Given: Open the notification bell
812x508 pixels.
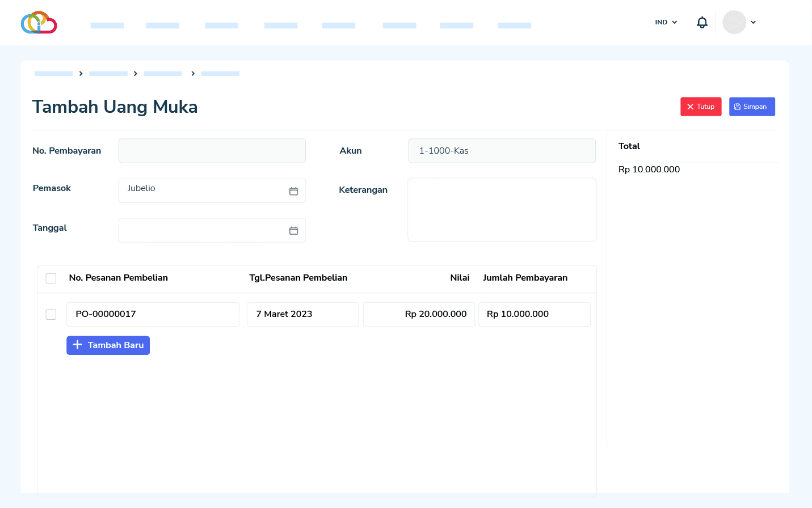Looking at the screenshot, I should click(x=702, y=23).
